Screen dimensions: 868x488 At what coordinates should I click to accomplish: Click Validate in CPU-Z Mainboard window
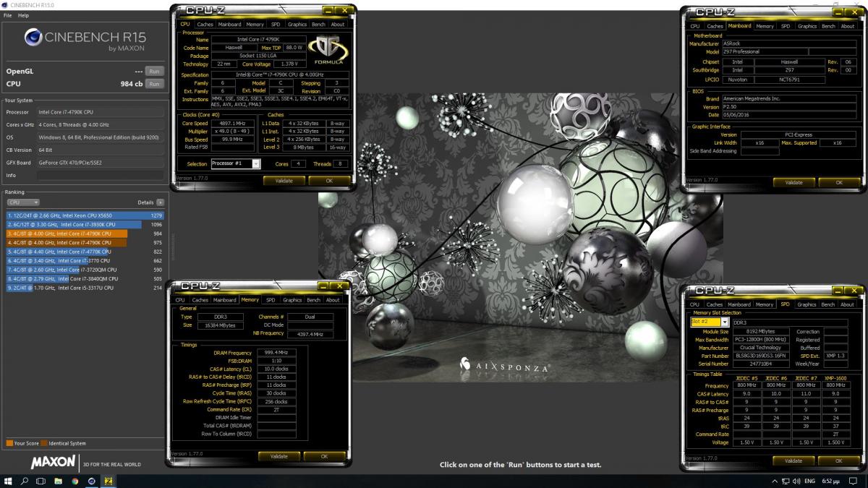793,182
